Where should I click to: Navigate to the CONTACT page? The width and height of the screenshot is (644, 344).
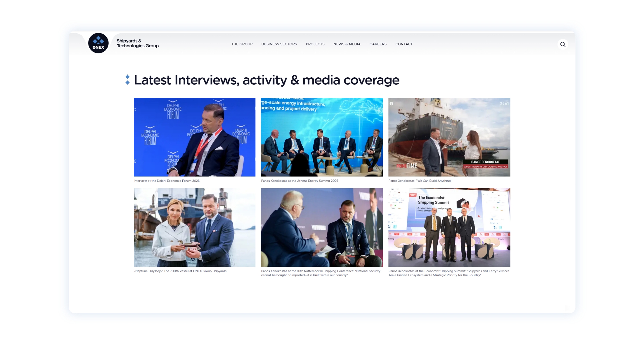pos(404,44)
